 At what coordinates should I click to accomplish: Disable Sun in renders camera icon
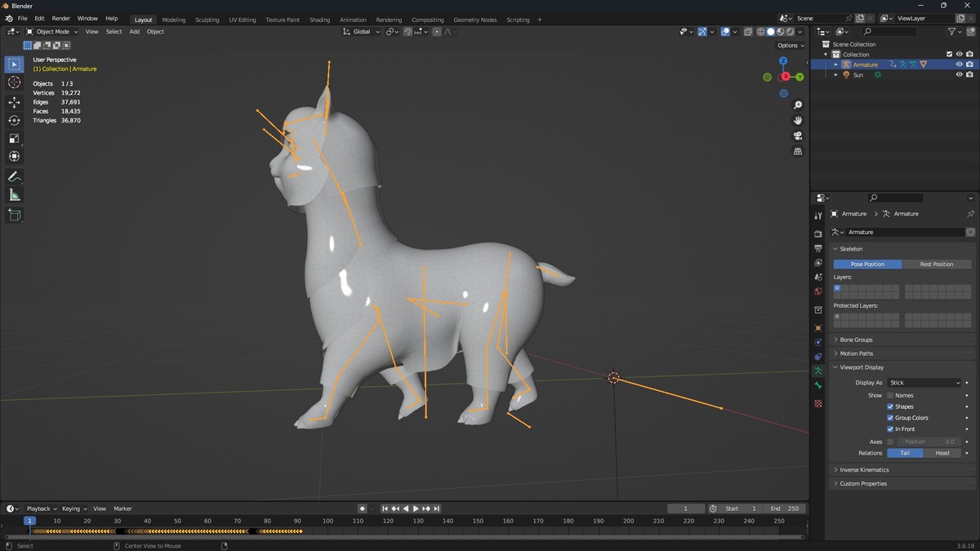pos(969,74)
